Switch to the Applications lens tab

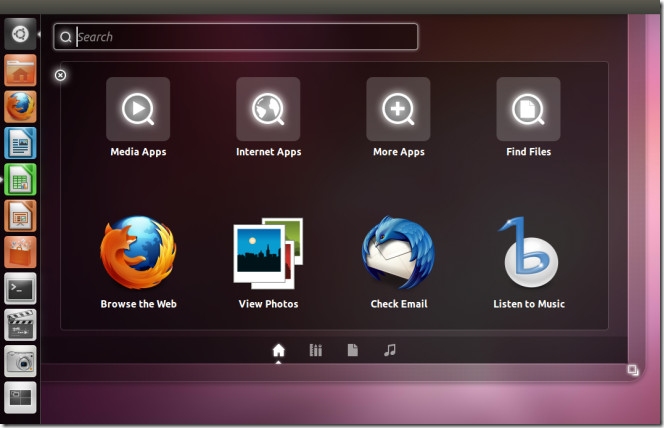(315, 351)
